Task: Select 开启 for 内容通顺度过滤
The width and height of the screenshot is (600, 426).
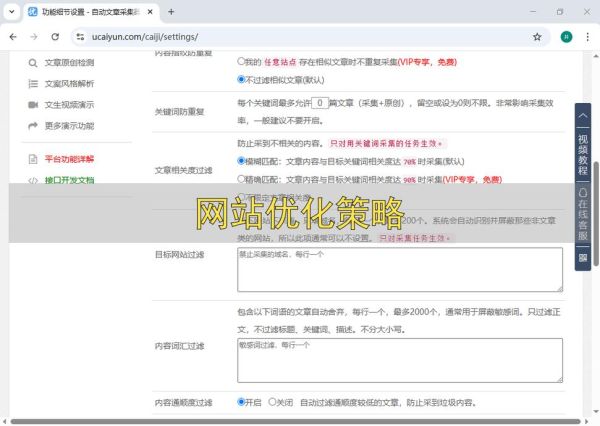Action: pyautogui.click(x=241, y=402)
